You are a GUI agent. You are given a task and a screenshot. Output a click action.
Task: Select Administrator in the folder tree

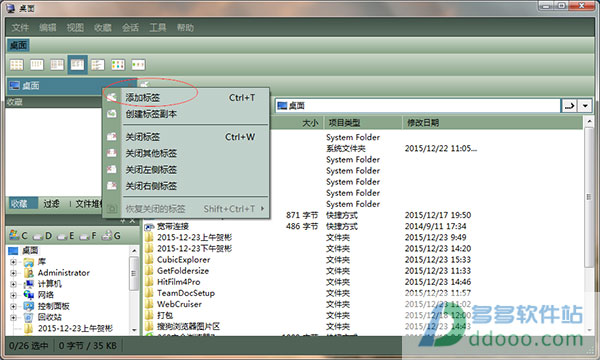(64, 273)
